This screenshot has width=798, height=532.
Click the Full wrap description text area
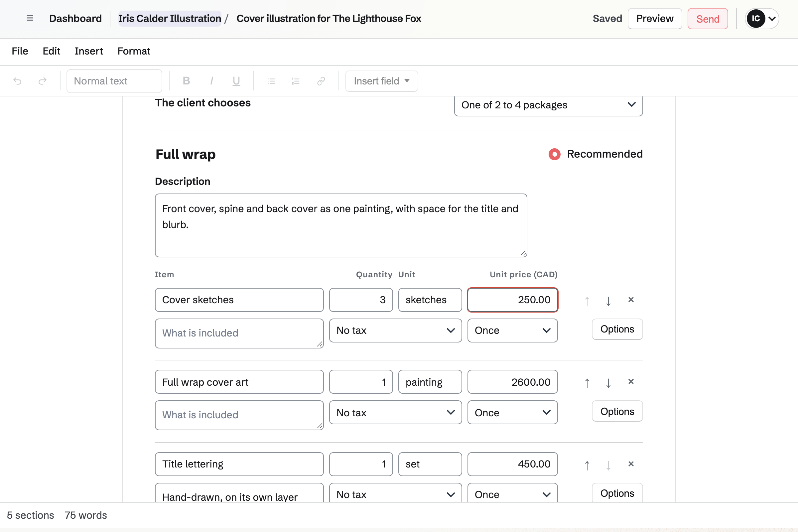point(341,225)
